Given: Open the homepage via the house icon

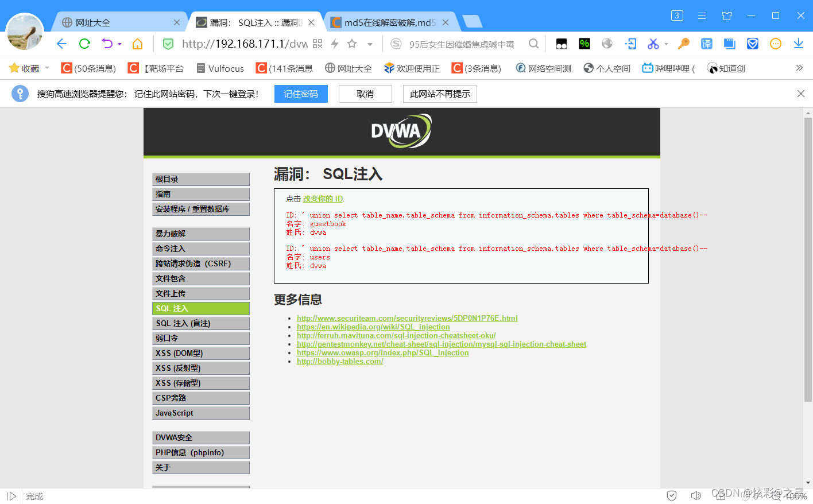Looking at the screenshot, I should tap(137, 44).
